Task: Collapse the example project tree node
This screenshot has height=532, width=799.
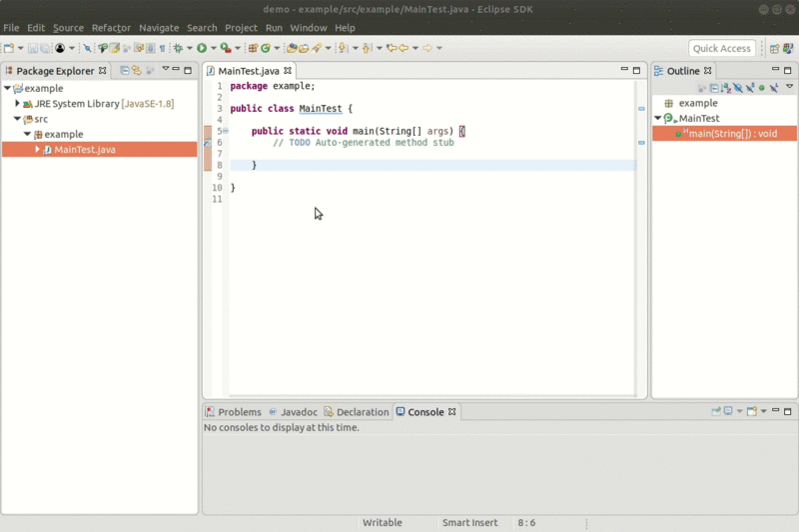Action: pyautogui.click(x=7, y=88)
